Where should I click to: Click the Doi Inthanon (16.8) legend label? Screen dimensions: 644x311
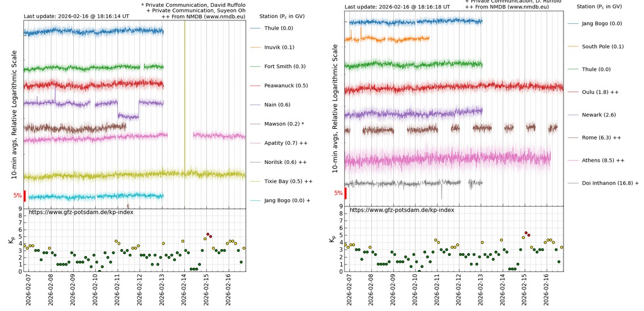[610, 183]
